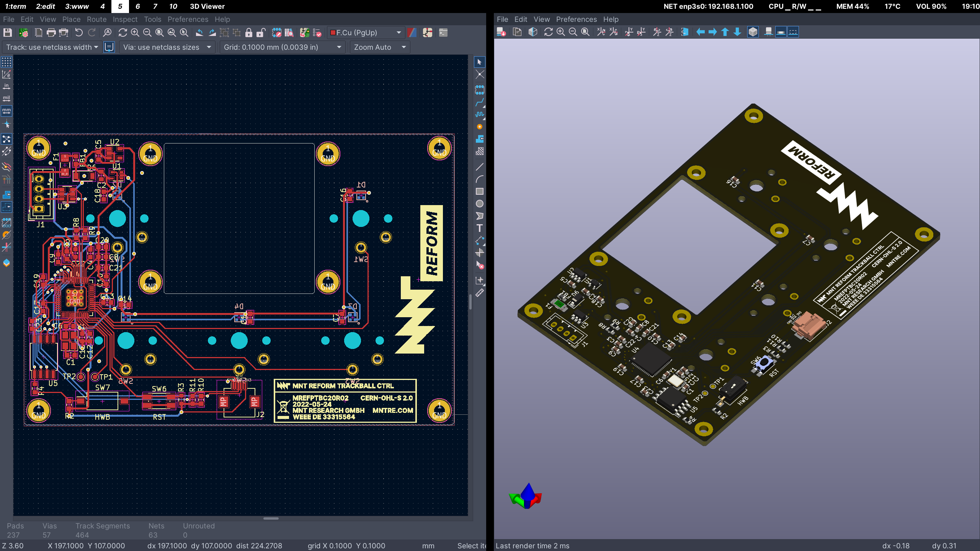Click the Lock selected items icon

pos(249,33)
